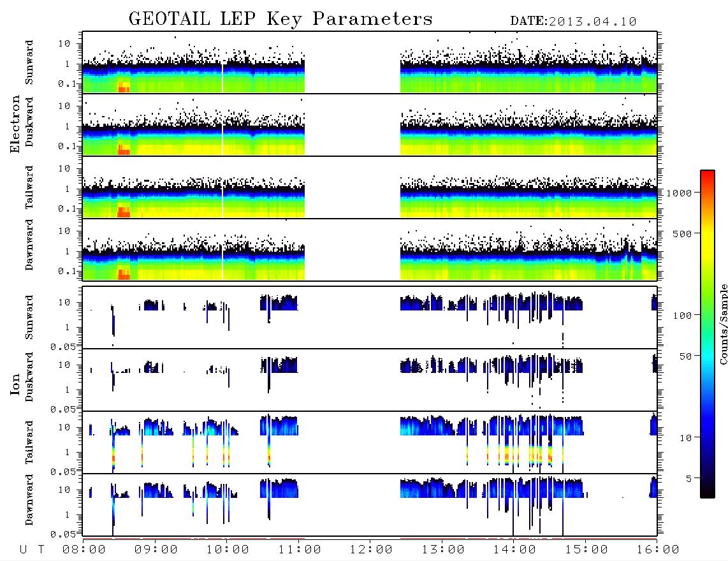Click the vertical "Electron" group label
This screenshot has width=728, height=561.
(15, 124)
